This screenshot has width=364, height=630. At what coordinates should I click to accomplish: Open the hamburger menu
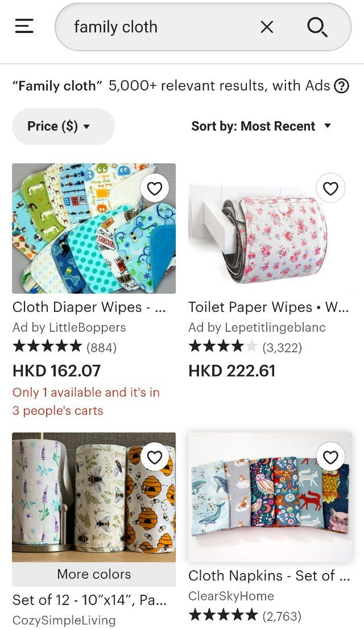24,27
